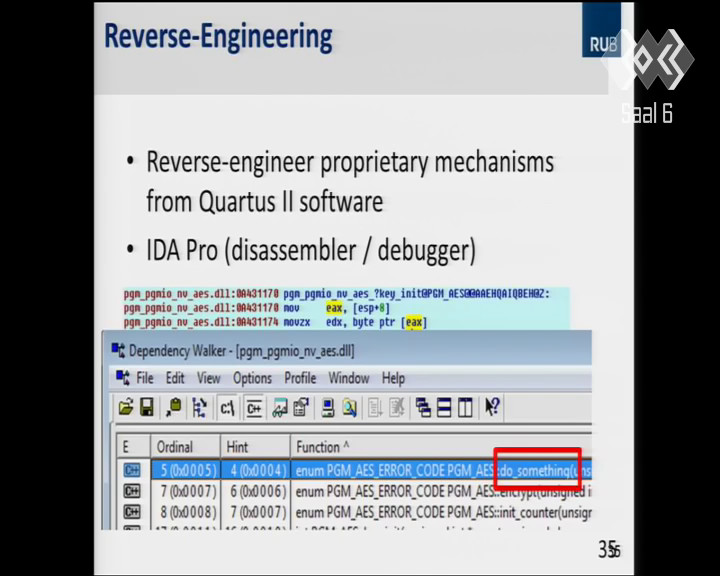Sort by the Hint column header

click(255, 446)
